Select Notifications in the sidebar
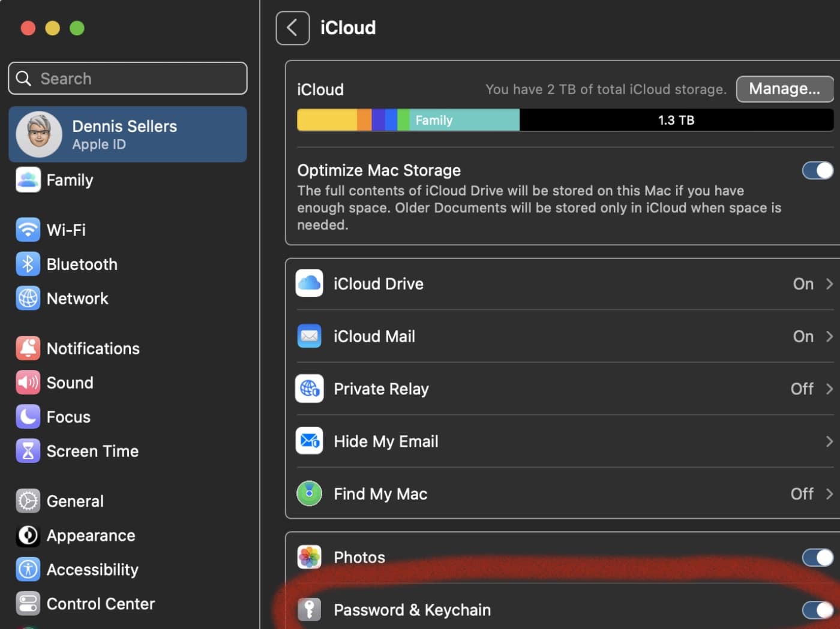Screen dimensions: 840x629 [92, 348]
